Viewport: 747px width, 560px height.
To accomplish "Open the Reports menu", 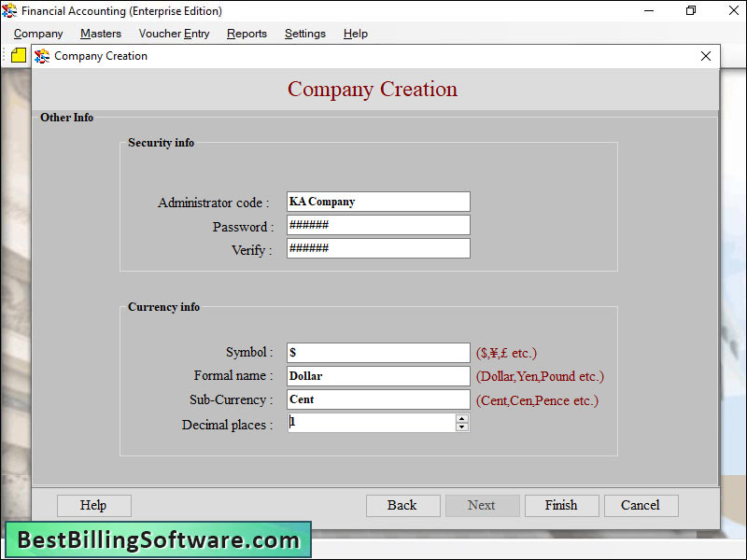I will [246, 34].
